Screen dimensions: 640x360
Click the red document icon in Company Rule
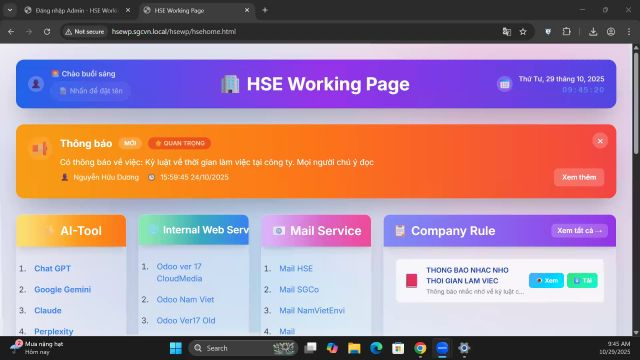point(411,280)
